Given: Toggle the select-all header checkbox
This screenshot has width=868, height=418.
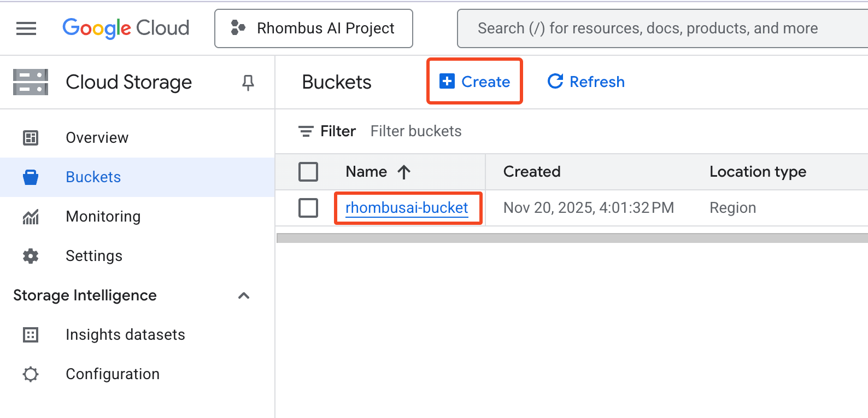Looking at the screenshot, I should pos(308,172).
